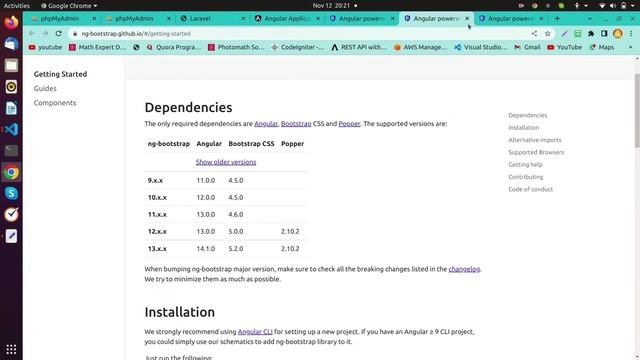Open text editor in dock
640x360 pixels.
(x=11, y=236)
